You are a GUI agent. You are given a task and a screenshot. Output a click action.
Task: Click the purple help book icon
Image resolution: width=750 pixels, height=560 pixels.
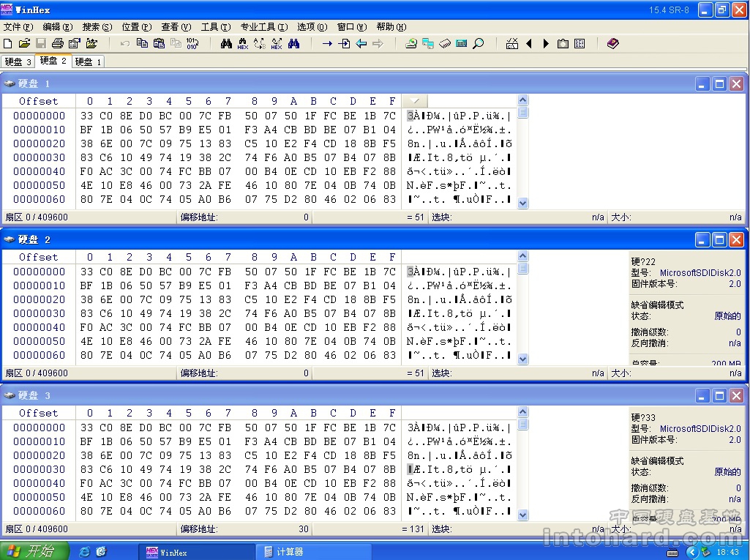click(613, 44)
